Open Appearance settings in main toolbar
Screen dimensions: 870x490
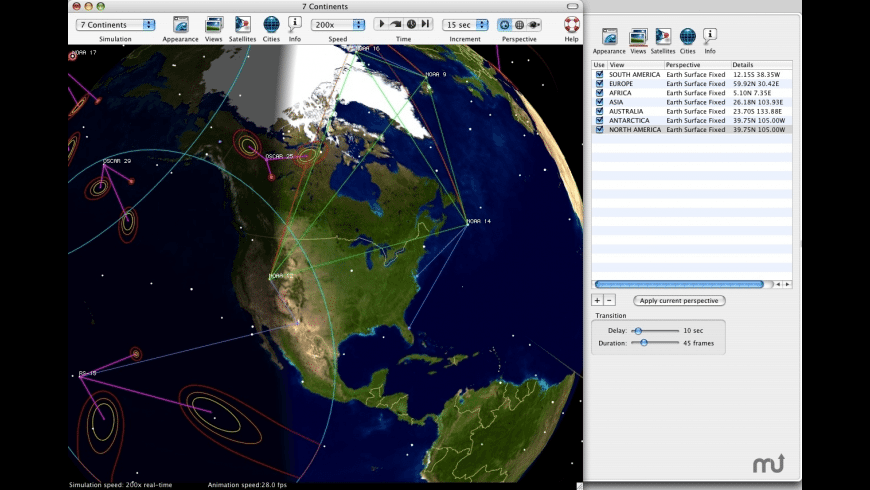click(180, 25)
